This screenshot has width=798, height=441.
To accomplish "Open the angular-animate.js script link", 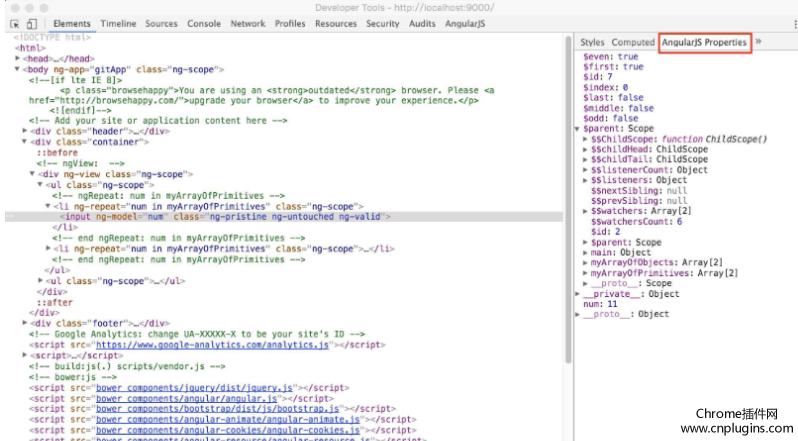I will click(228, 420).
